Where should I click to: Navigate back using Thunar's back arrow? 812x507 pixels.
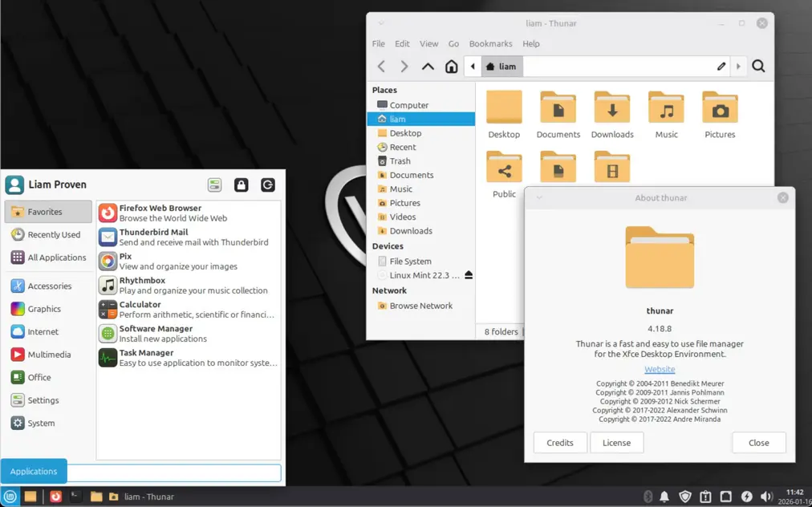[381, 66]
